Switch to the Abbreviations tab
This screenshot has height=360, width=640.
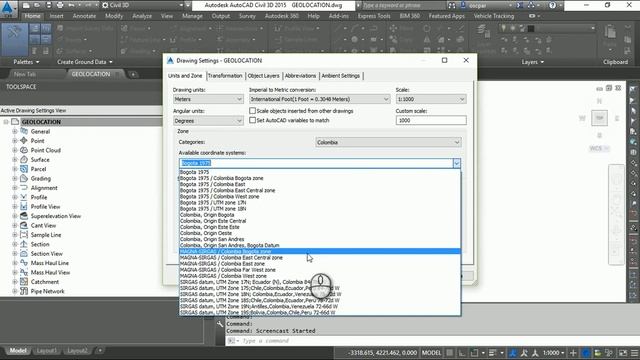pos(300,76)
